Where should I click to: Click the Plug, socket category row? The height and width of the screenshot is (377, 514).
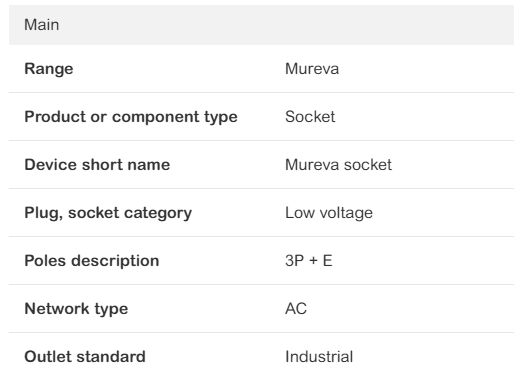(261, 213)
